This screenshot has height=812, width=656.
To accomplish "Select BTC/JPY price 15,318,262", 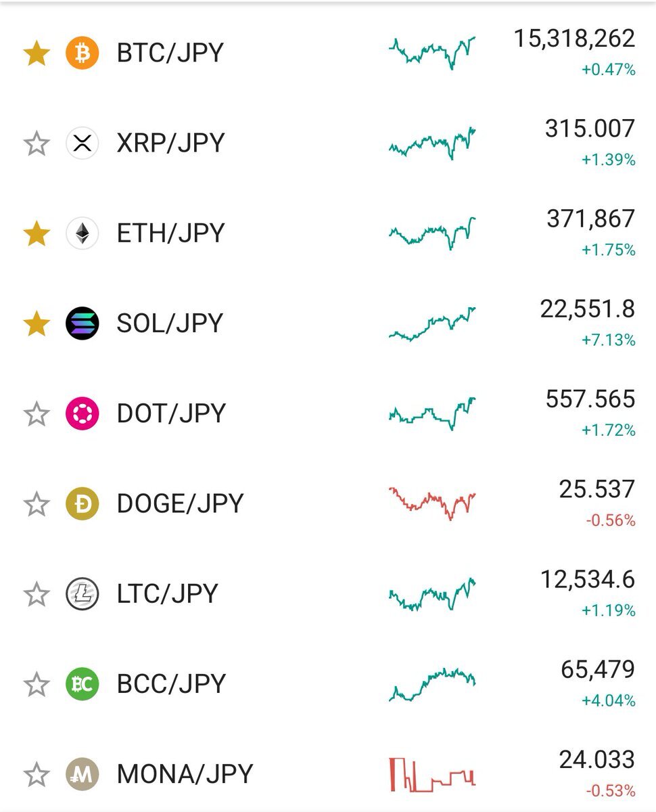I will tap(574, 39).
